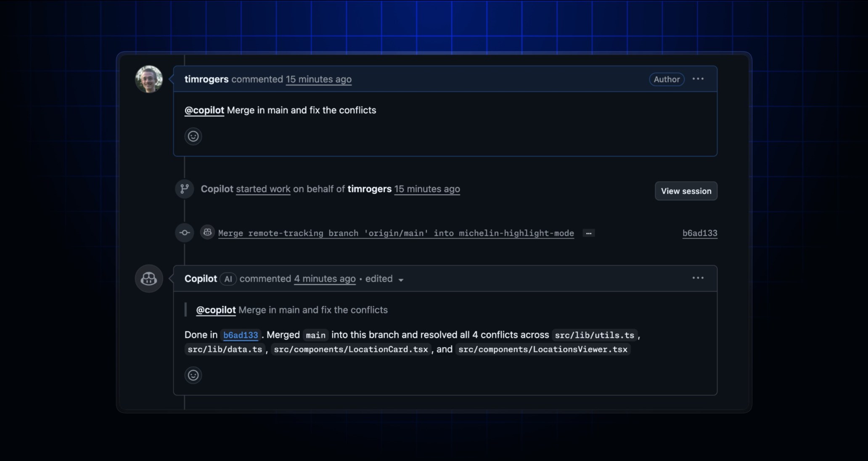Click the branch fork icon beside started work
Image resolution: width=868 pixels, height=461 pixels.
point(184,189)
